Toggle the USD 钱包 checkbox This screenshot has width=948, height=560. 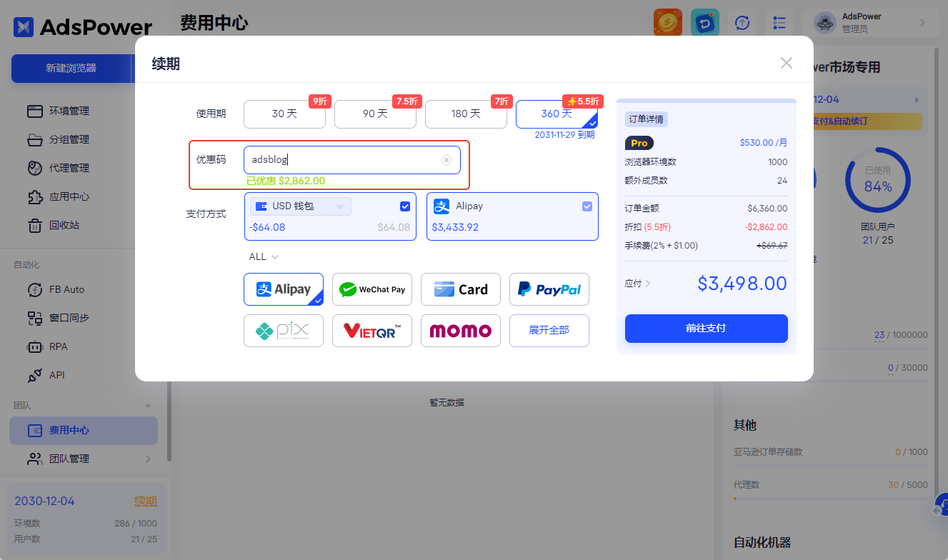click(x=405, y=206)
